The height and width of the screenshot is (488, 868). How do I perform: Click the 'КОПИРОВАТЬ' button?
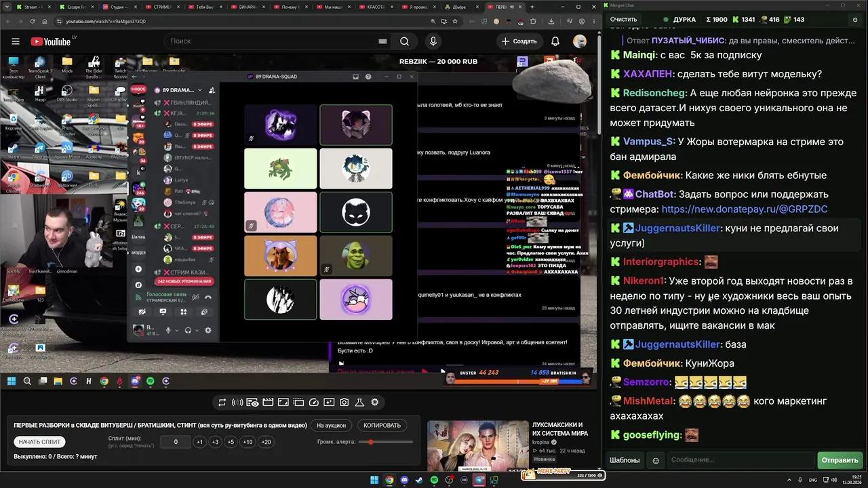382,426
